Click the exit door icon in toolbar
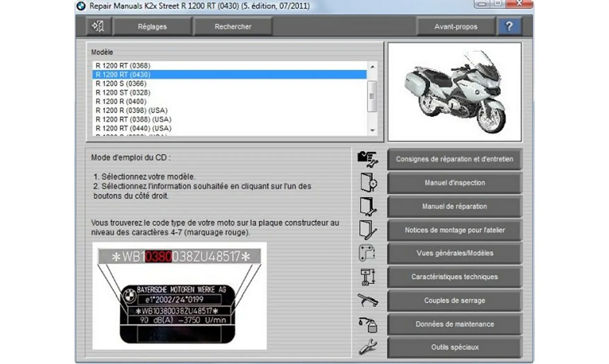The image size is (609, 364). coord(98,26)
